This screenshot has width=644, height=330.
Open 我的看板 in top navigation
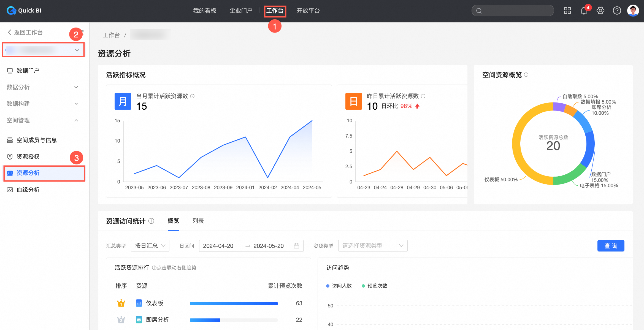[205, 11]
